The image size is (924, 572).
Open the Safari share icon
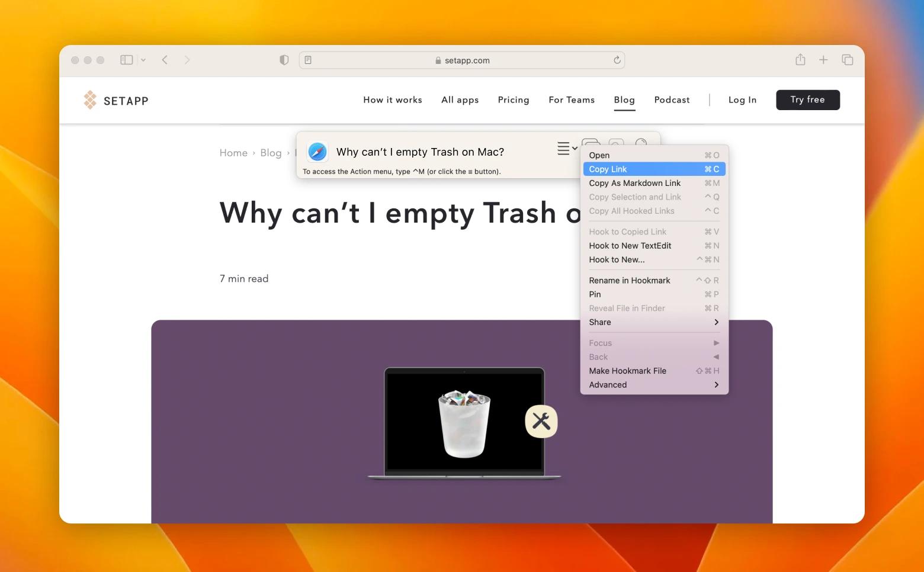800,59
